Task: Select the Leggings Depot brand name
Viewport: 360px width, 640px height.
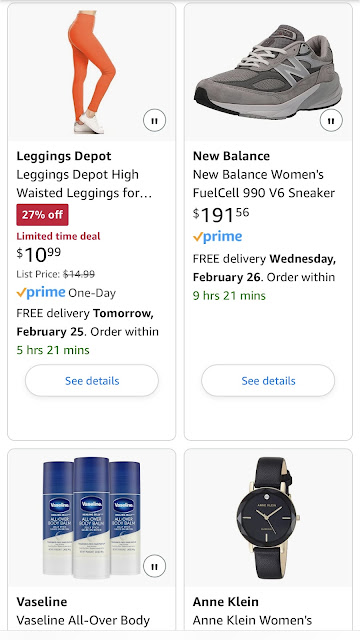Action: [x=64, y=156]
